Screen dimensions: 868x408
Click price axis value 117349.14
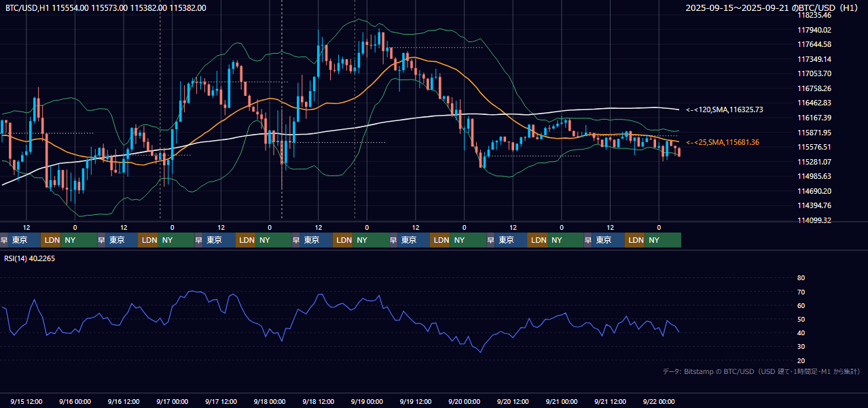(x=815, y=59)
